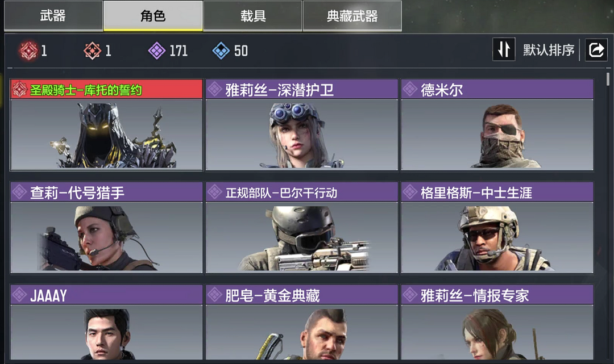Click the 肥皂-黄金典藏 title bar
Screen dimensions: 614x364
point(301,295)
